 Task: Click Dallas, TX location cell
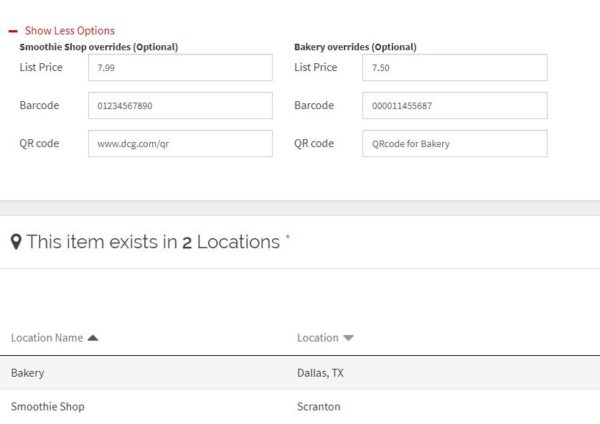(x=320, y=373)
